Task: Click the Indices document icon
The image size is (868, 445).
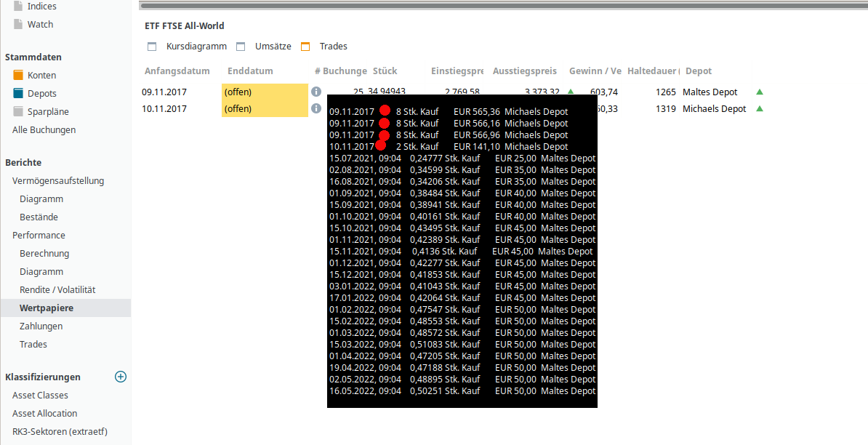Action: point(18,6)
